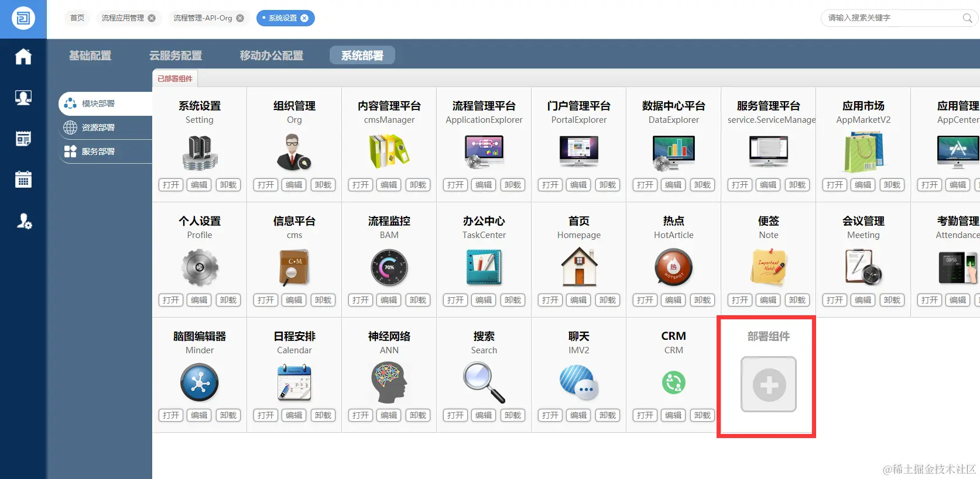Switch to the 首页 tab
This screenshot has width=980, height=479.
(x=77, y=18)
